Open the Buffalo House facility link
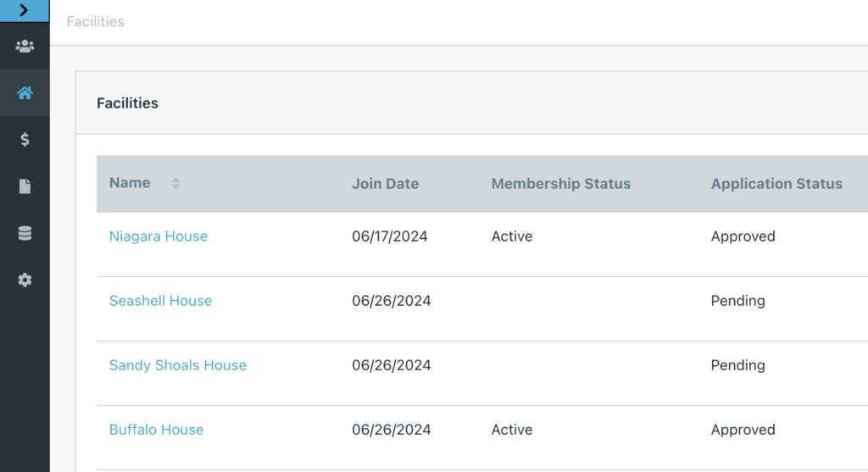This screenshot has width=868, height=472. 156,430
